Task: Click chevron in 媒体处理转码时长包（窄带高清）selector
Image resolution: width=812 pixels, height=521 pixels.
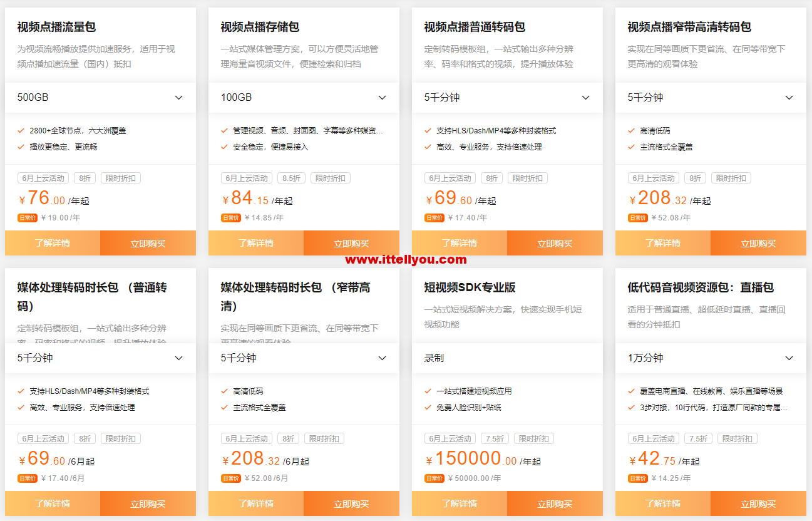Action: tap(382, 358)
